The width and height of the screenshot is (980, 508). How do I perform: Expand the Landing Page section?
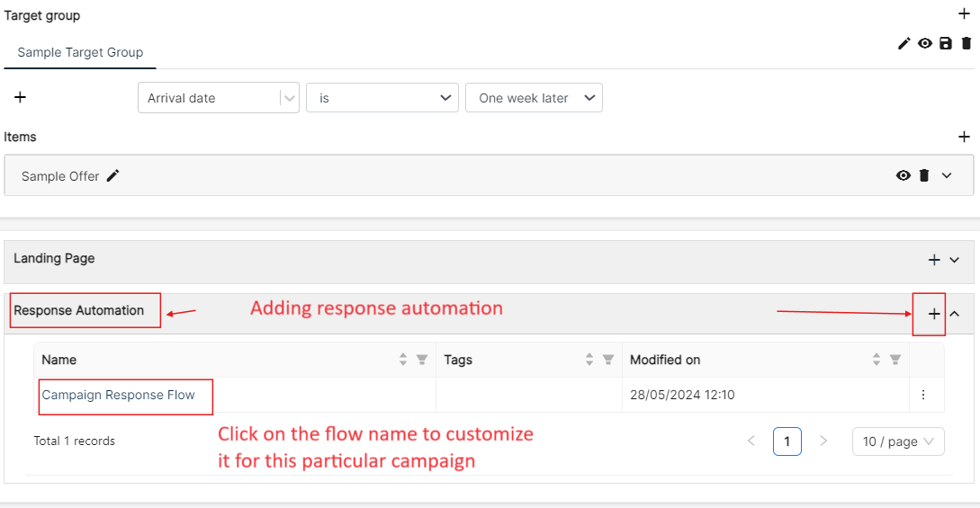(955, 260)
